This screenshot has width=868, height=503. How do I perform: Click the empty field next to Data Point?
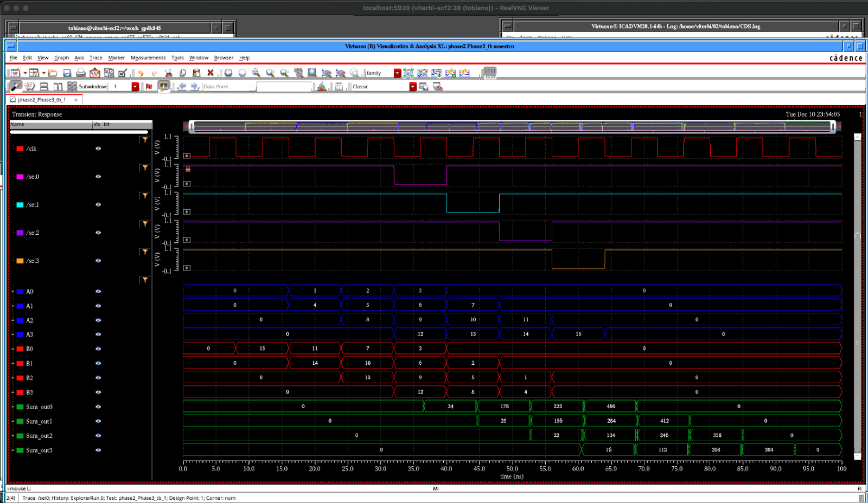(284, 87)
